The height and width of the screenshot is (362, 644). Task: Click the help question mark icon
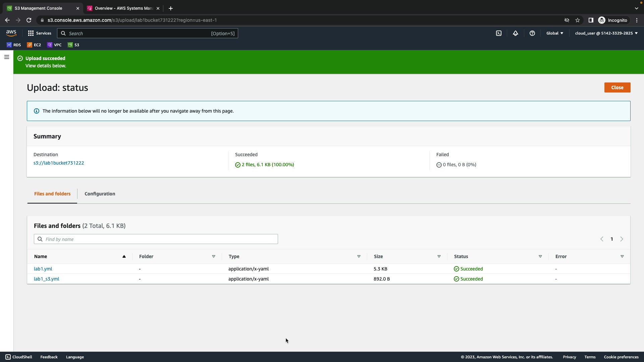click(532, 33)
